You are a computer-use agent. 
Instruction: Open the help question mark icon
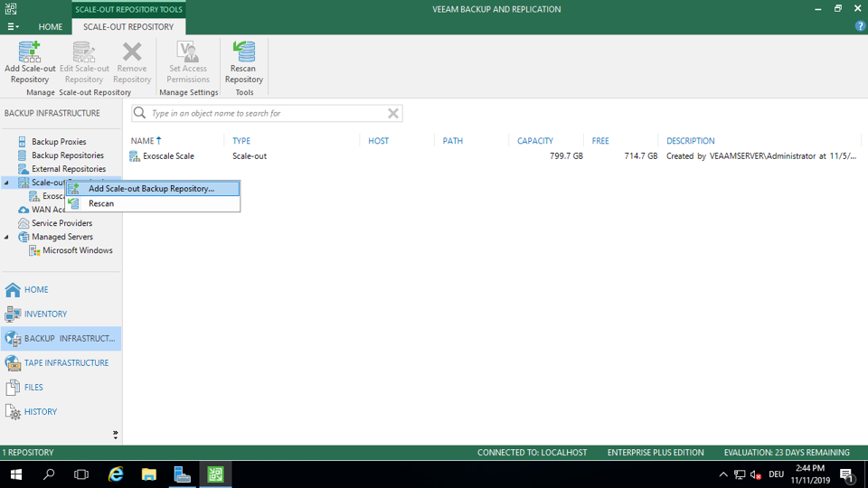(860, 26)
